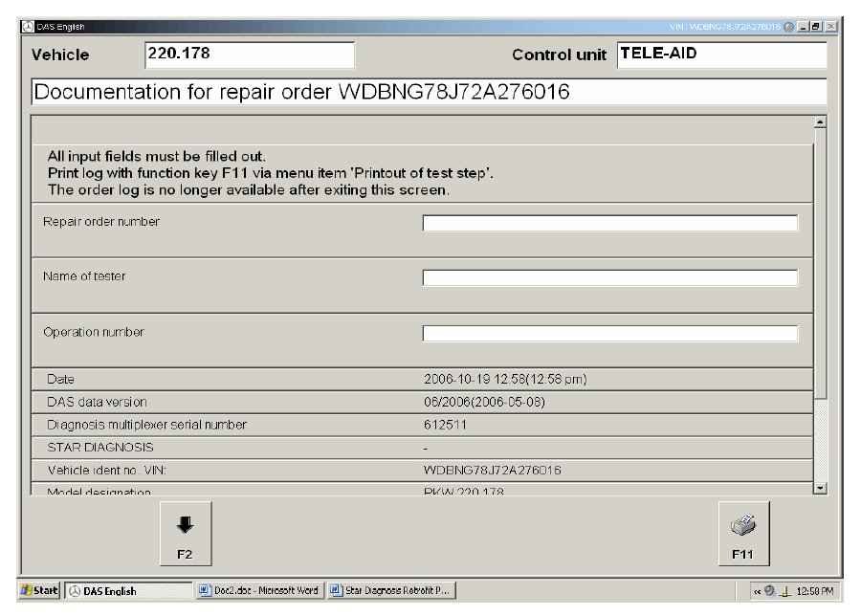Click the DAS icon in the title bar
The width and height of the screenshot is (861, 616).
[x=27, y=26]
